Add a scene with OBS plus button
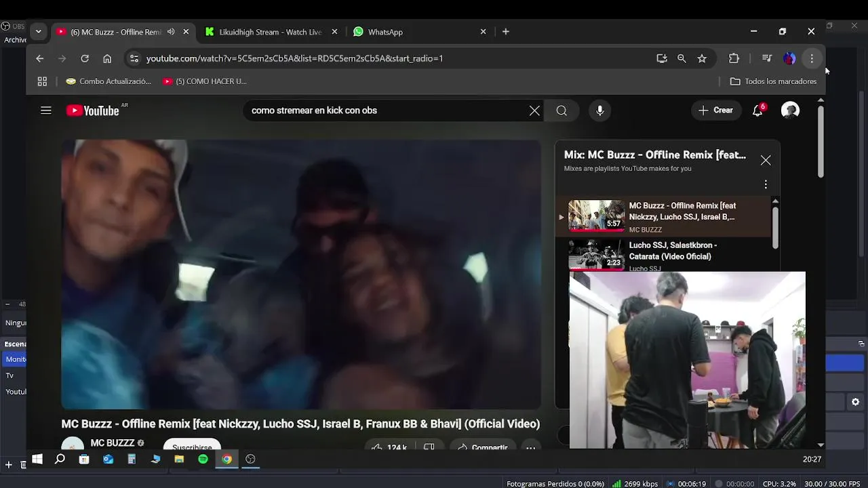 pos(8,465)
